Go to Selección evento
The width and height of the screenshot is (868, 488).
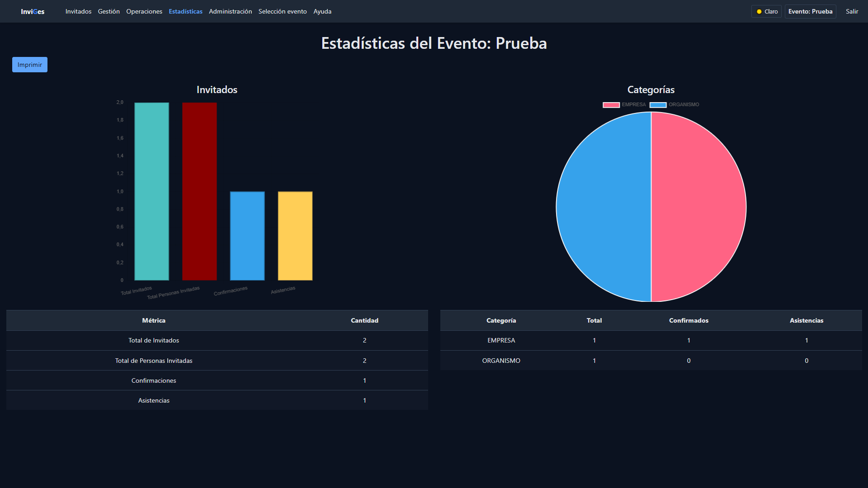[282, 11]
